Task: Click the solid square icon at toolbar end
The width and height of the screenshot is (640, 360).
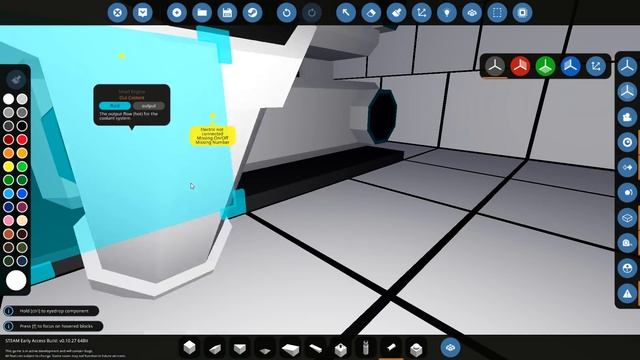Action: tap(522, 13)
